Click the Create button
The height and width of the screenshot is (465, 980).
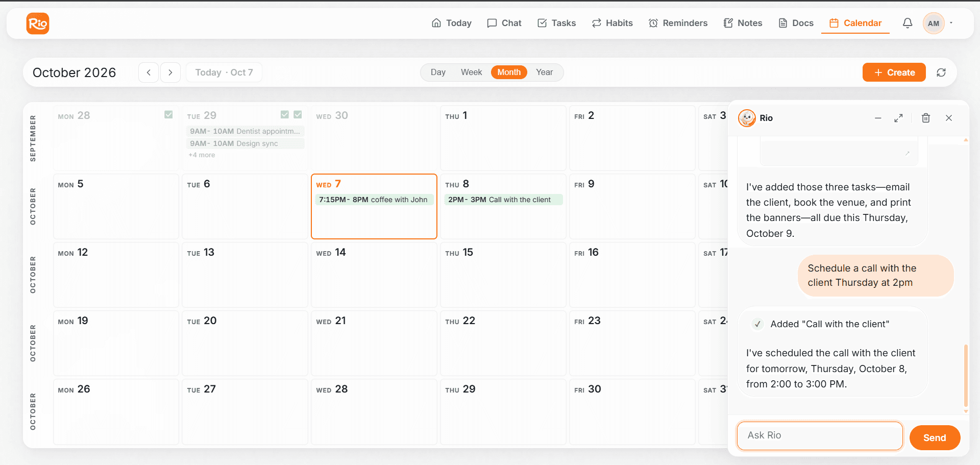[x=894, y=72]
